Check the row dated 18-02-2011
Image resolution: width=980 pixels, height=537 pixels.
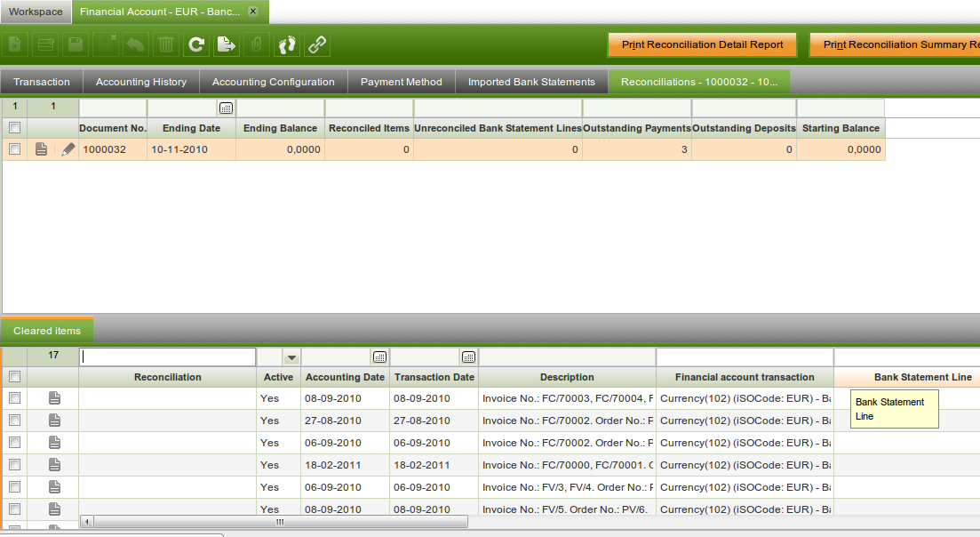(14, 464)
